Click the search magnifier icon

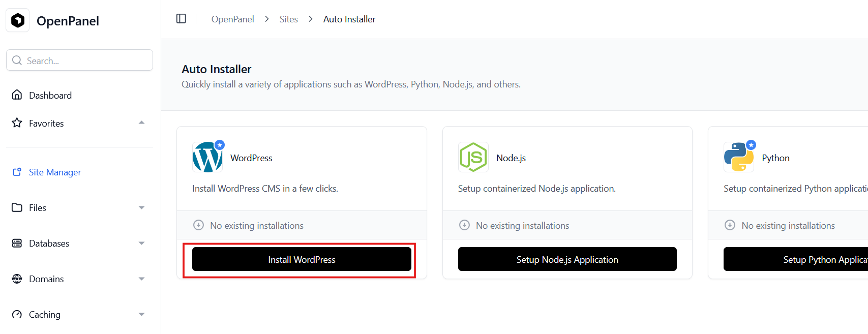(17, 60)
